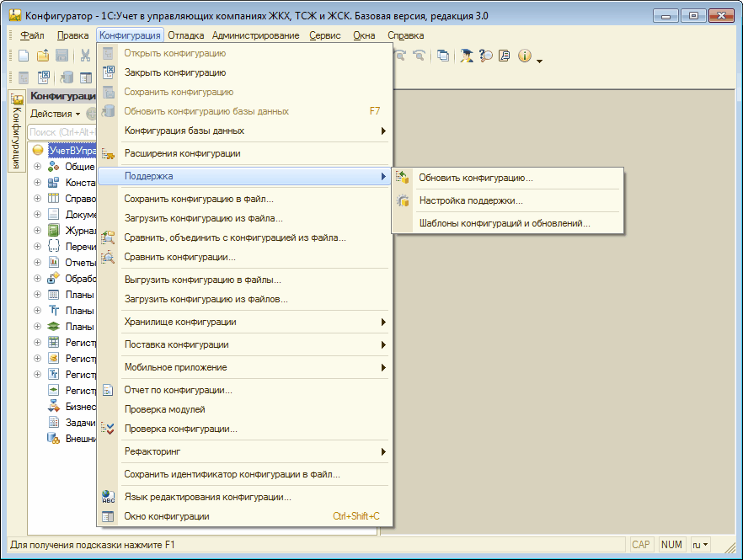The image size is (743, 560).
Task: Choose Проверка модулей menu item
Action: click(245, 409)
